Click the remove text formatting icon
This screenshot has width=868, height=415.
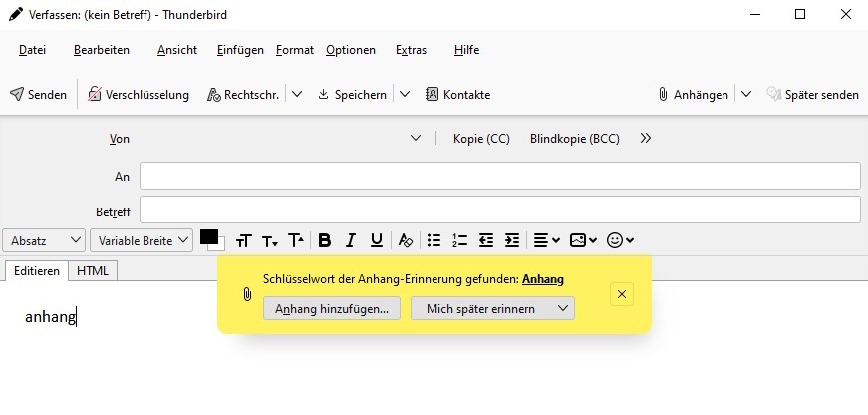point(405,240)
